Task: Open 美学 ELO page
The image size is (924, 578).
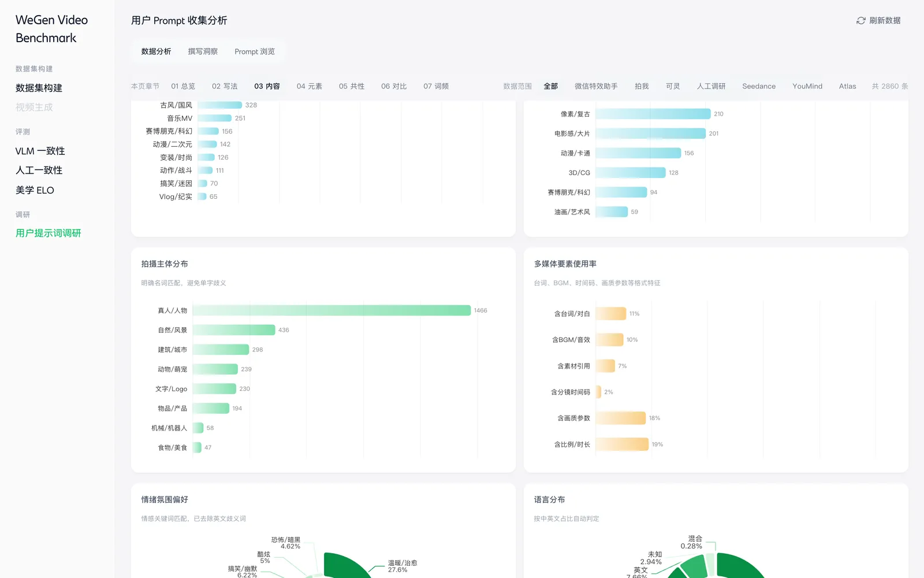Action: coord(35,190)
